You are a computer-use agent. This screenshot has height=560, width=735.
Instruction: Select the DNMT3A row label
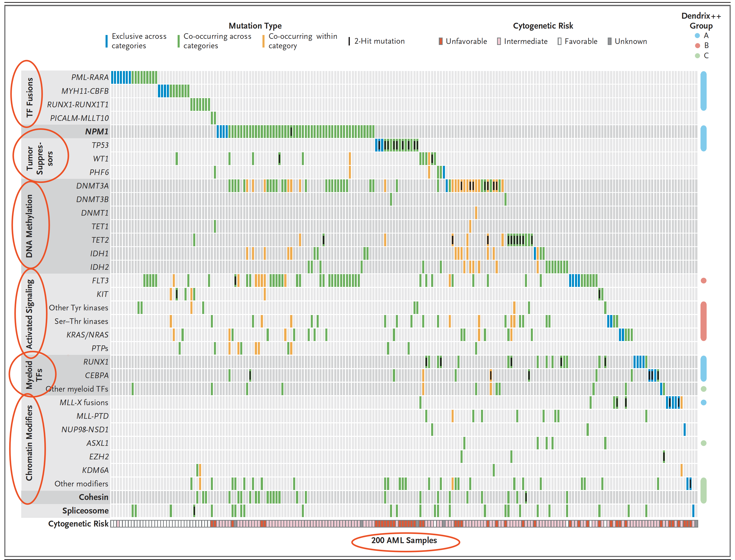pyautogui.click(x=92, y=186)
